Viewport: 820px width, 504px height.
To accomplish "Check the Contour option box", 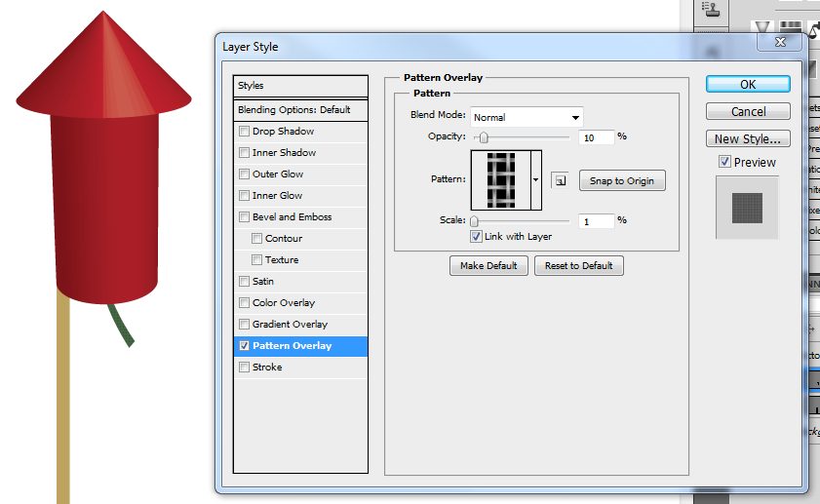I will (x=256, y=238).
